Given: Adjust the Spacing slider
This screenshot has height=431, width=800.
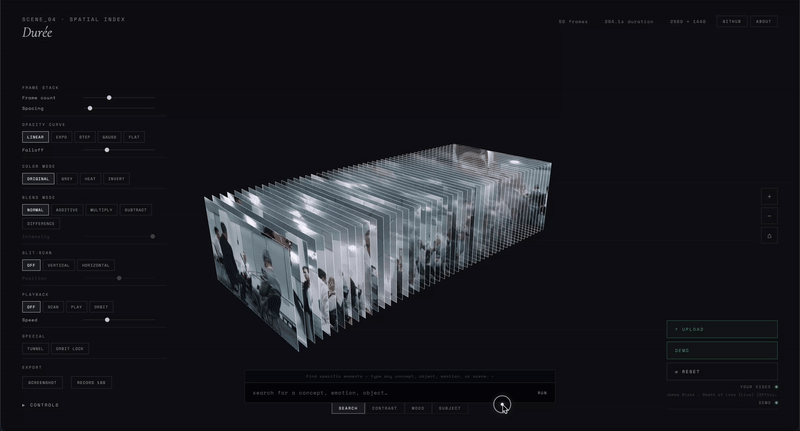Looking at the screenshot, I should [119, 108].
